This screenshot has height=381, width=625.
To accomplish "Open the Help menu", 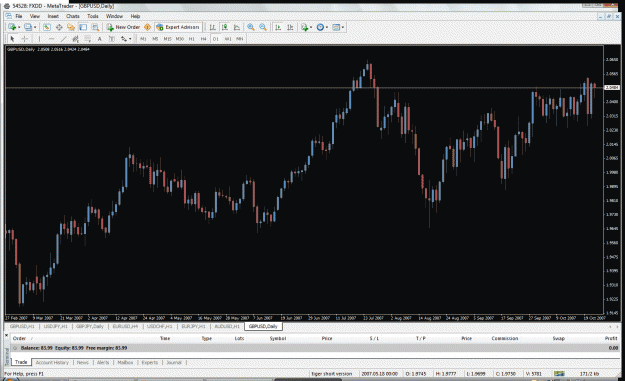I will pyautogui.click(x=135, y=16).
